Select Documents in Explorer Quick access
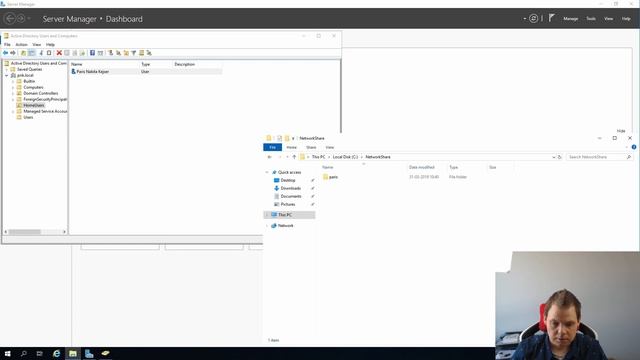The image size is (640, 360). 291,196
